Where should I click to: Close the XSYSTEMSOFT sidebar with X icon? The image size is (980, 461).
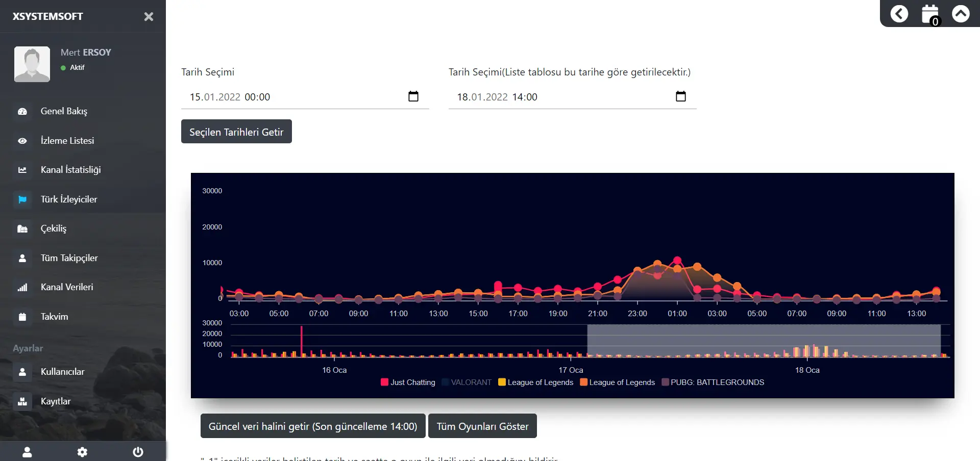149,17
